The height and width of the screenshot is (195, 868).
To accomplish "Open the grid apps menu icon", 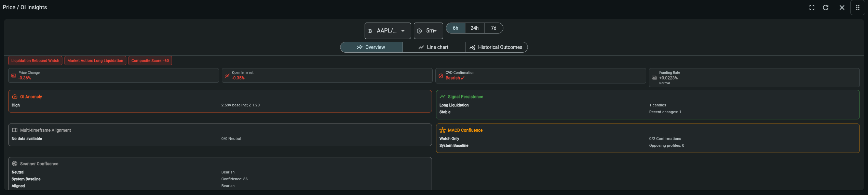I will click(x=858, y=8).
